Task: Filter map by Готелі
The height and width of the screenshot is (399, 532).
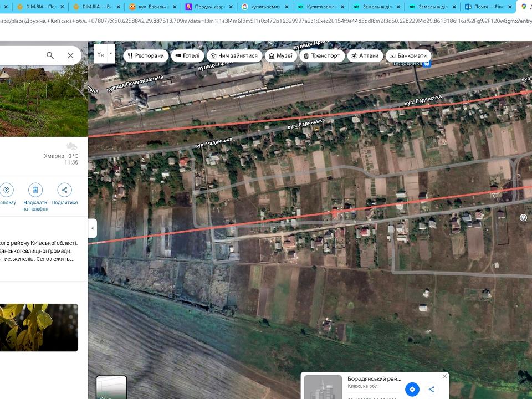Action: [187, 56]
